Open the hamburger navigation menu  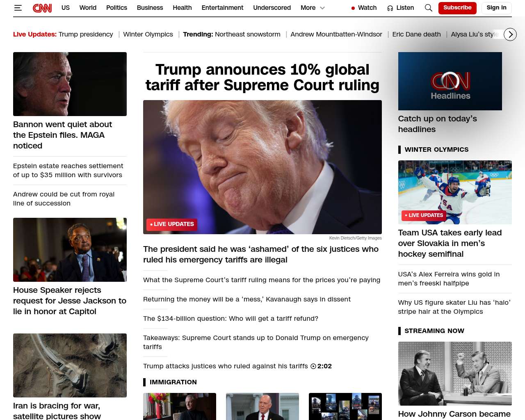[x=18, y=8]
